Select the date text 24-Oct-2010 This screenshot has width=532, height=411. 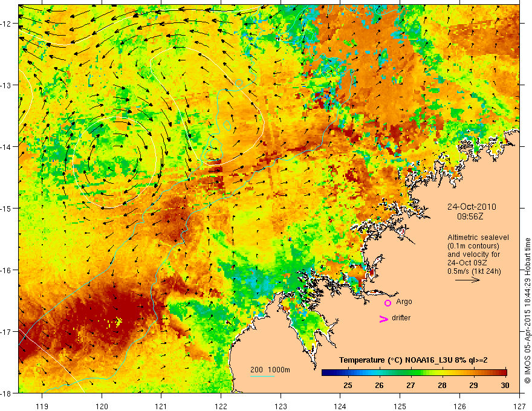pyautogui.click(x=472, y=207)
